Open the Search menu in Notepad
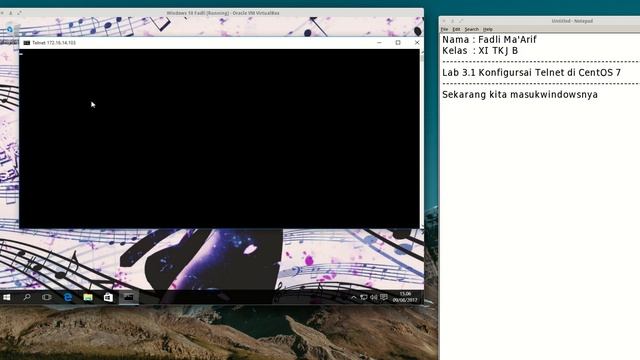This screenshot has height=360, width=640. [x=471, y=29]
